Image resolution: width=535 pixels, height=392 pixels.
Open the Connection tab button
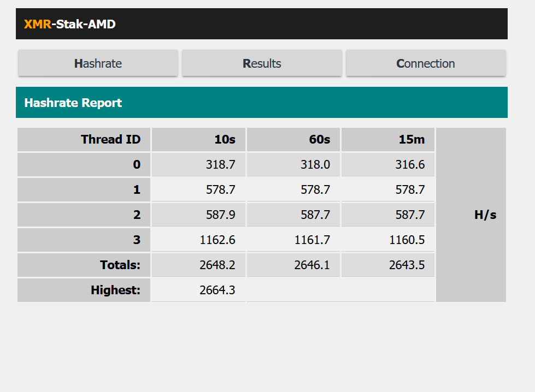coord(426,63)
